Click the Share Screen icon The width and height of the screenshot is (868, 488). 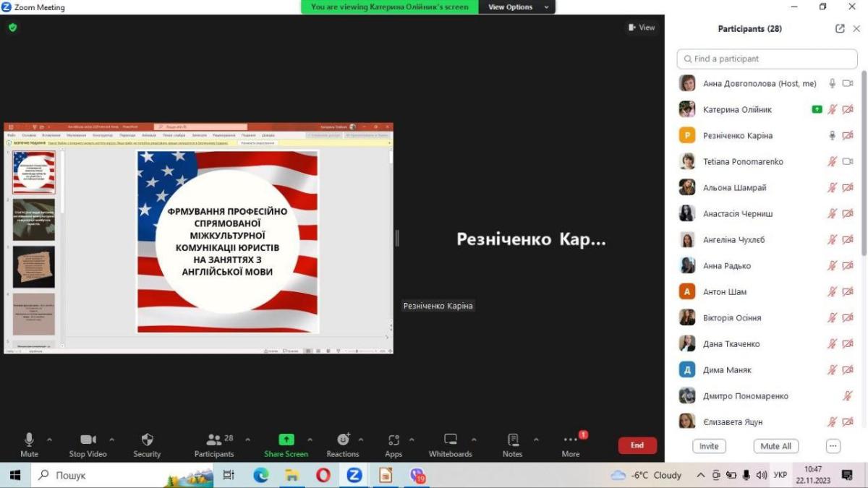click(286, 440)
